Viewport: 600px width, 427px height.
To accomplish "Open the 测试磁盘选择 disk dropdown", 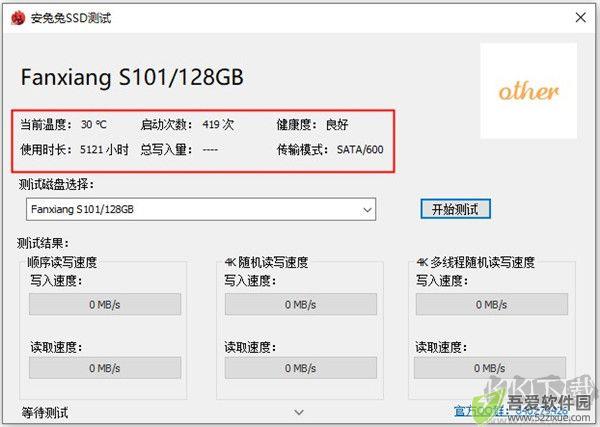I will click(201, 209).
